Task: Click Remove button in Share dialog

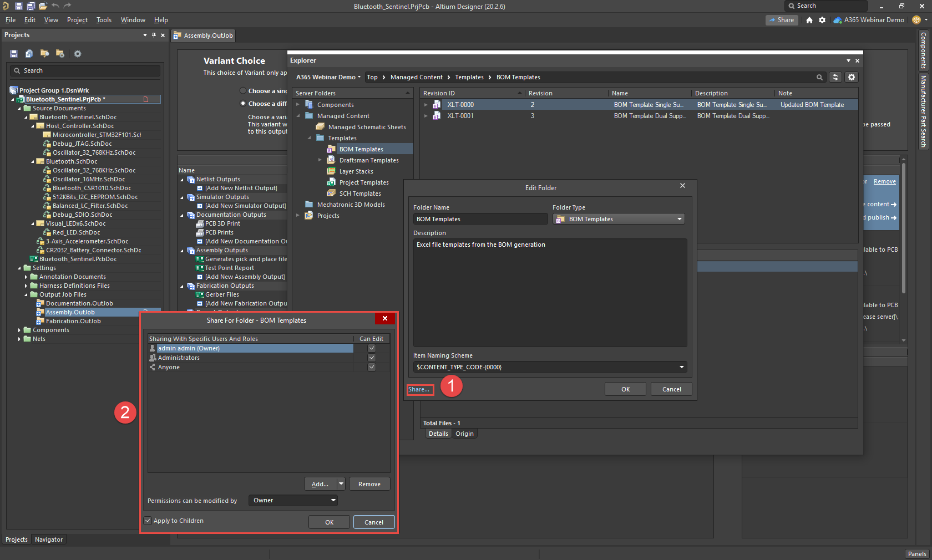Action: click(x=369, y=484)
